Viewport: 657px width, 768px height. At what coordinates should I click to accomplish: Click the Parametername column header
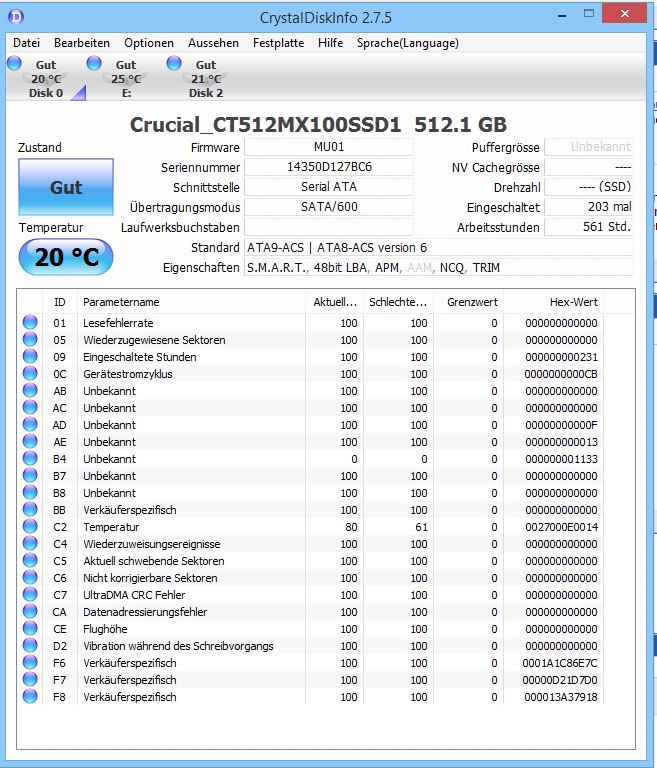191,302
